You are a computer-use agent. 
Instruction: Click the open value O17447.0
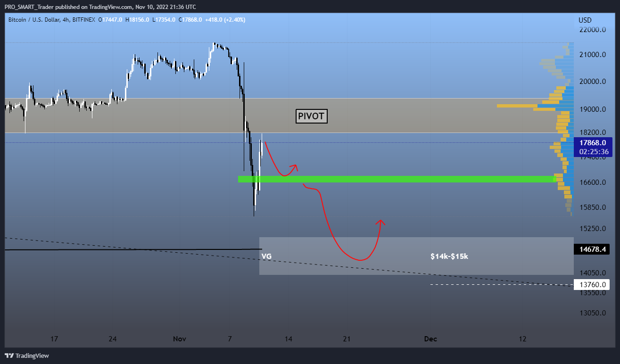click(111, 20)
